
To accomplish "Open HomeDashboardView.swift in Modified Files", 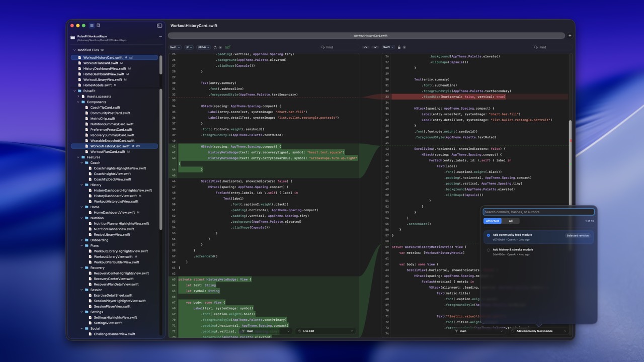I will pos(104,74).
